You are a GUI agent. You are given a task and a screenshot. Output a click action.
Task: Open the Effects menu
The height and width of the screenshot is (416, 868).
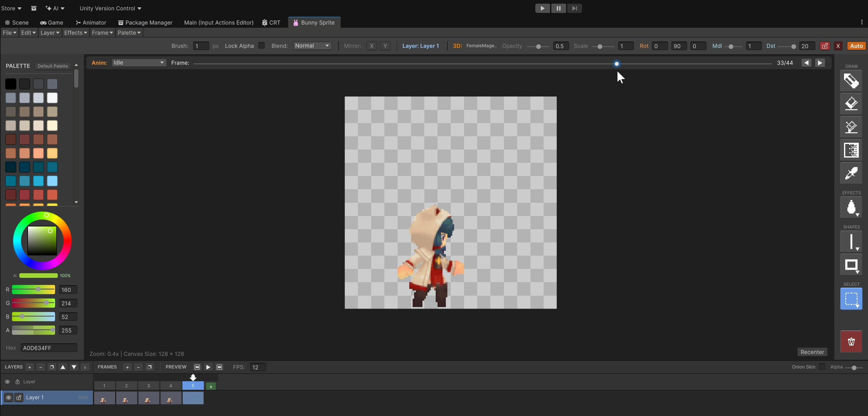coord(75,33)
